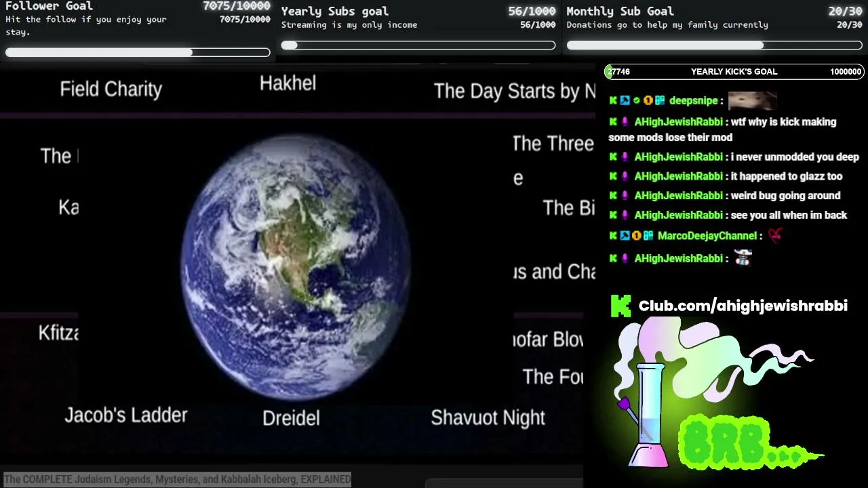Click deepsnipe's blue moderator badge
The height and width of the screenshot is (488, 868).
click(x=625, y=100)
